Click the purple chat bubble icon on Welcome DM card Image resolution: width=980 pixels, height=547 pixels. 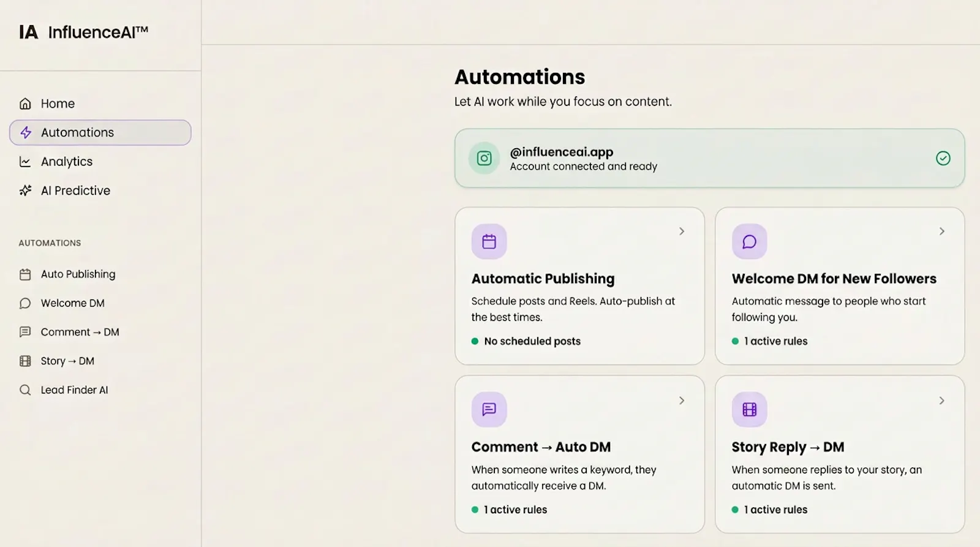pyautogui.click(x=749, y=241)
